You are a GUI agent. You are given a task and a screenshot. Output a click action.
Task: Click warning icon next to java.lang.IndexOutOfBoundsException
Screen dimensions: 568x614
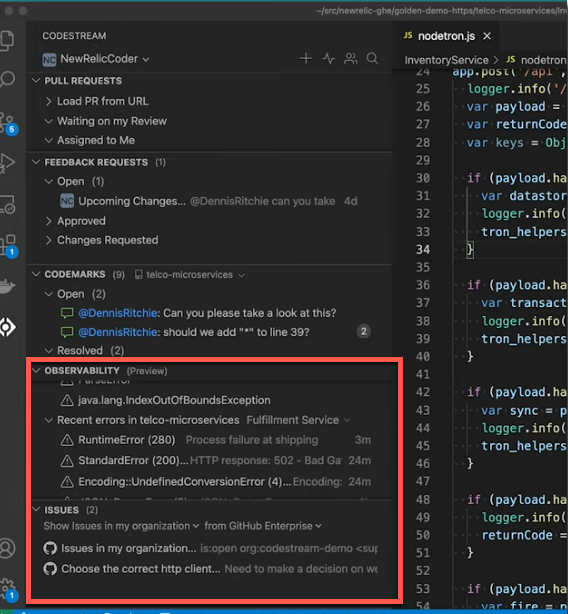(67, 400)
